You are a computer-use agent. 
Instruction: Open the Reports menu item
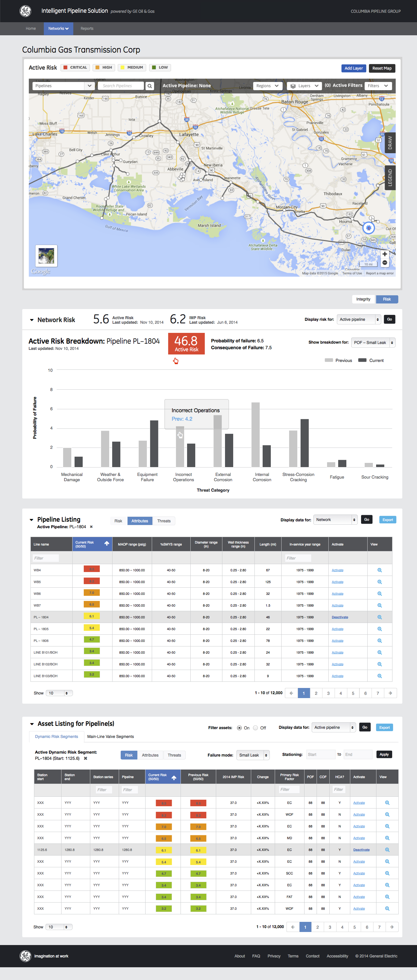[x=87, y=28]
